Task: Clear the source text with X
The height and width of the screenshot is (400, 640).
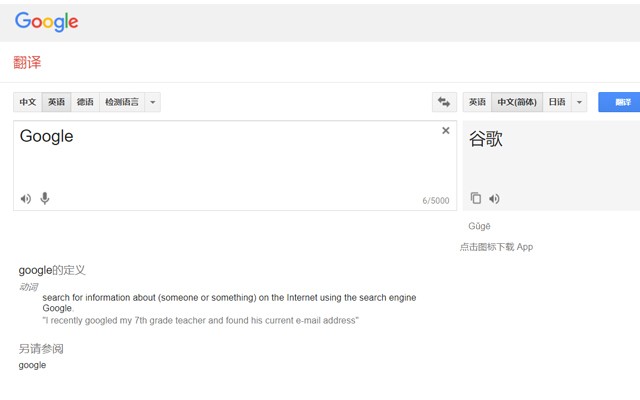Action: coord(446,131)
